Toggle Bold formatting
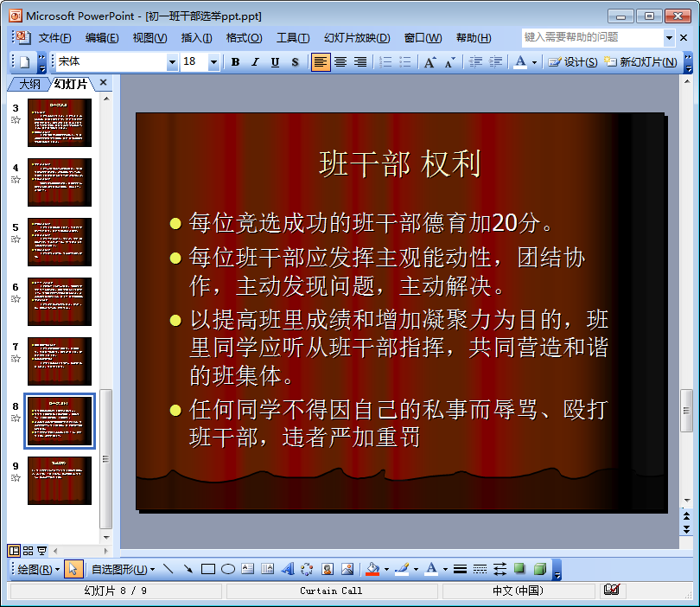The height and width of the screenshot is (607, 700). pyautogui.click(x=235, y=62)
